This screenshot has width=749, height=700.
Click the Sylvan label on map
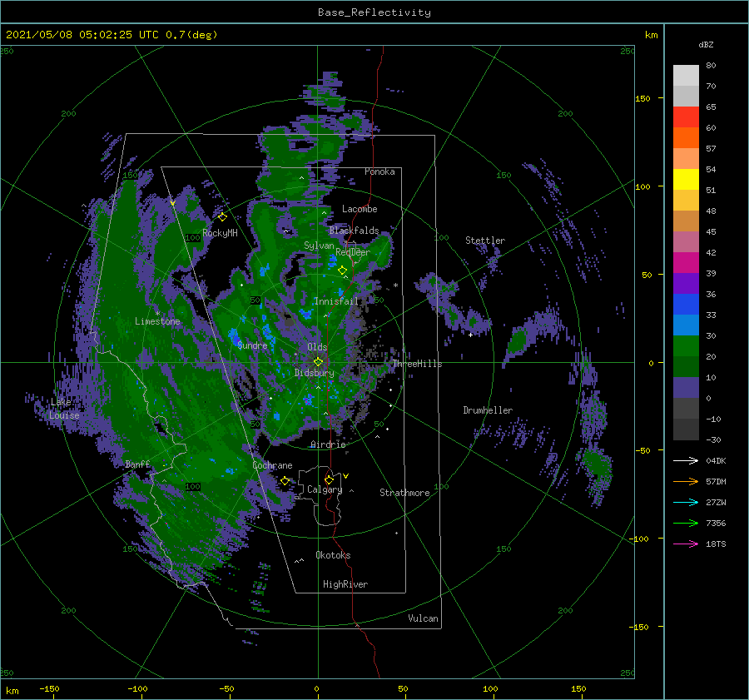tap(319, 246)
